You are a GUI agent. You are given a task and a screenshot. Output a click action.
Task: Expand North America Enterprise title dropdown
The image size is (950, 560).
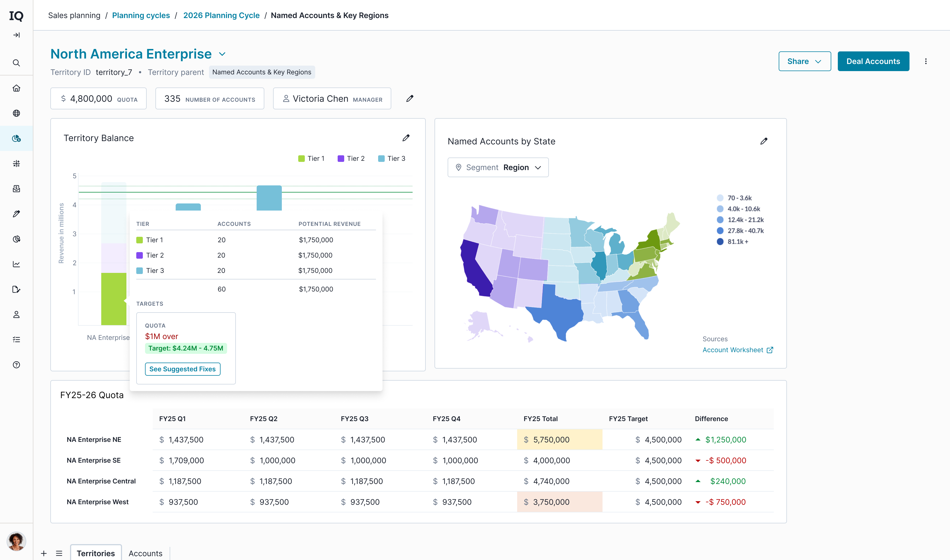tap(222, 54)
